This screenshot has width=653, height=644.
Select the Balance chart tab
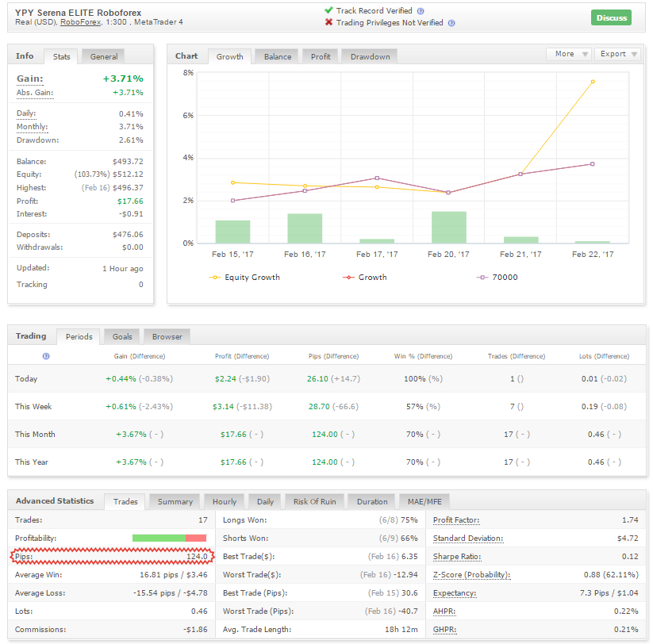[278, 57]
